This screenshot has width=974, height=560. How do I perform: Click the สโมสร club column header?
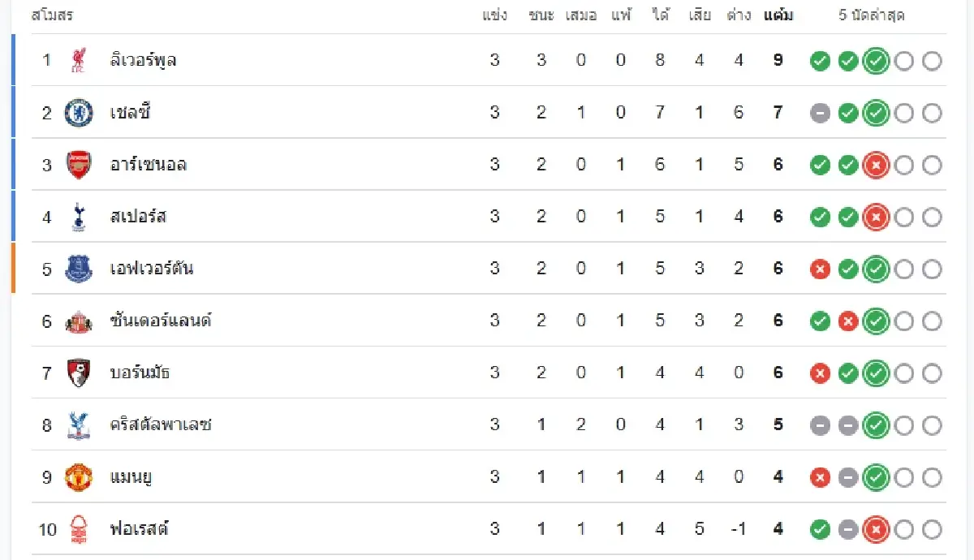[x=52, y=15]
